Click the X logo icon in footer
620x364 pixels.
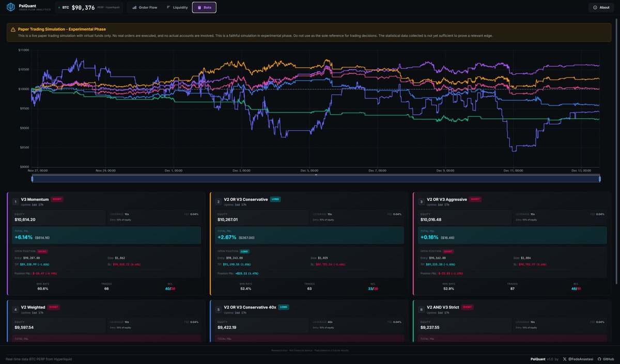[565, 359]
